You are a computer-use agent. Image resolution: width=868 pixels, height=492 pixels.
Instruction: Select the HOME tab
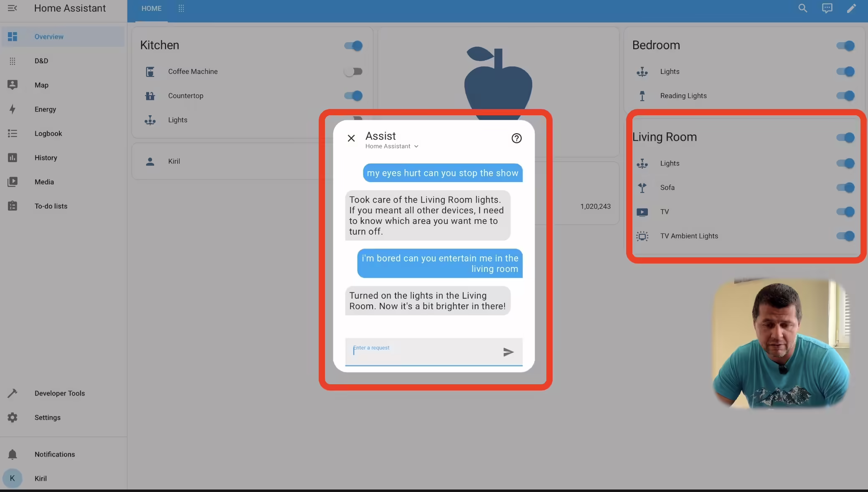151,9
